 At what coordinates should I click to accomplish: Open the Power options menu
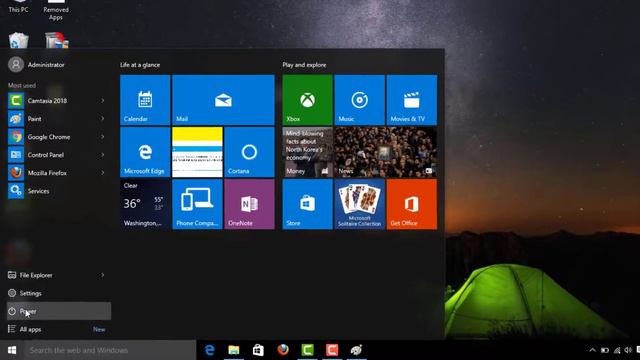[x=58, y=311]
